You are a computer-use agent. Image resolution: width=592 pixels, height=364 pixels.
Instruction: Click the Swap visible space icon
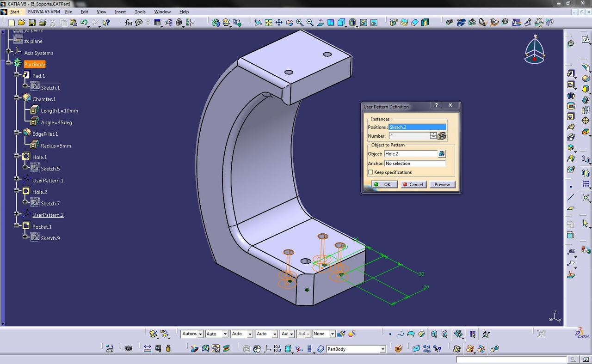coord(374,22)
